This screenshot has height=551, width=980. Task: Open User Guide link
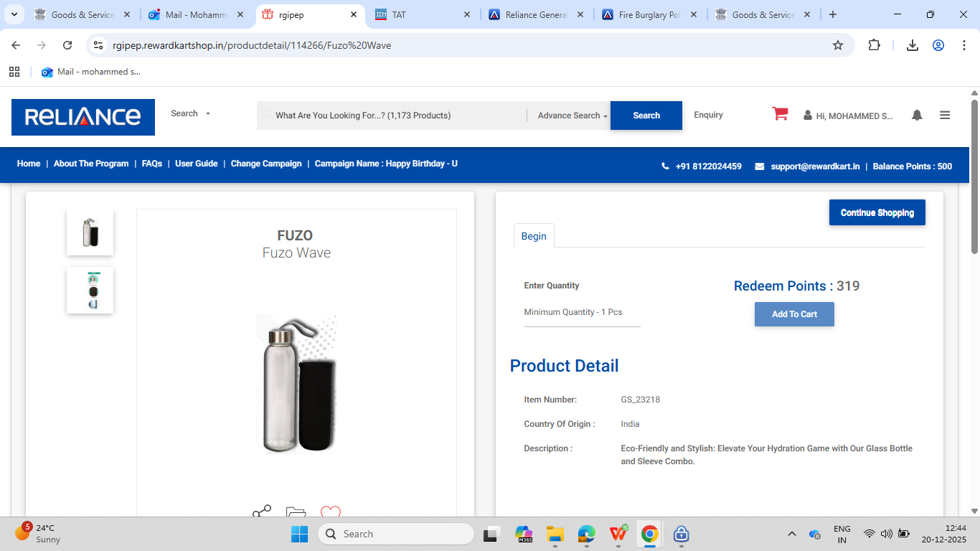(x=197, y=164)
